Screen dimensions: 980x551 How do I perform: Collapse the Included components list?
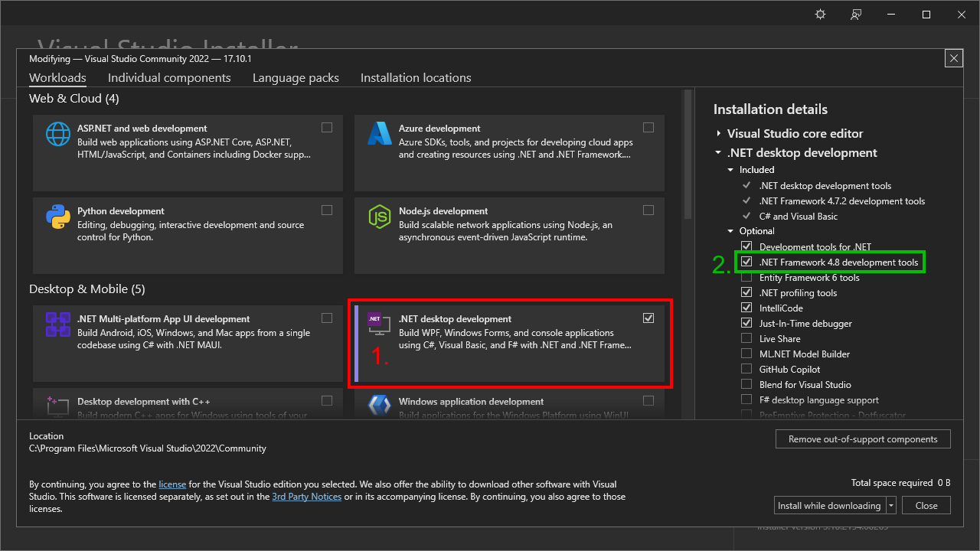pos(730,170)
